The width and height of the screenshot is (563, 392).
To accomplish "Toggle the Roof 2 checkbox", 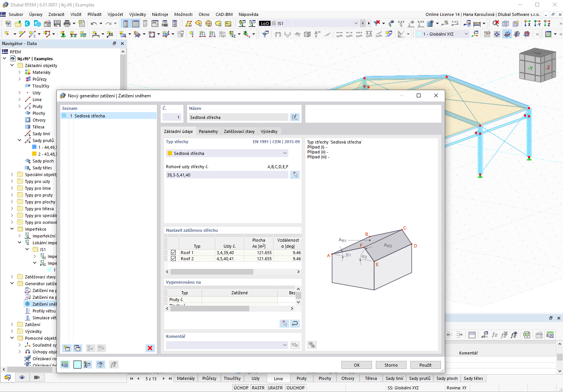I will click(173, 259).
